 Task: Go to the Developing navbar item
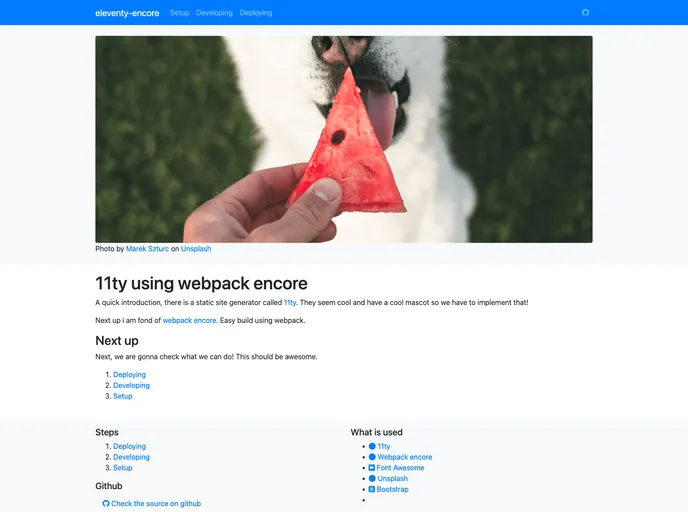[214, 13]
